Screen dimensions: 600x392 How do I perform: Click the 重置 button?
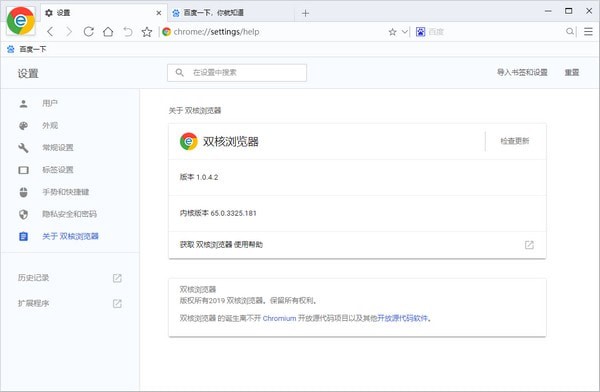[572, 72]
